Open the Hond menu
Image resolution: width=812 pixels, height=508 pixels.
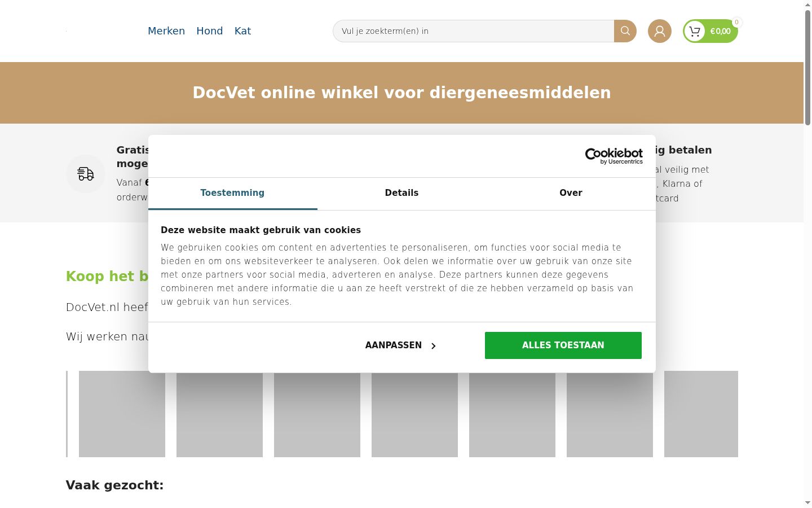pyautogui.click(x=210, y=31)
